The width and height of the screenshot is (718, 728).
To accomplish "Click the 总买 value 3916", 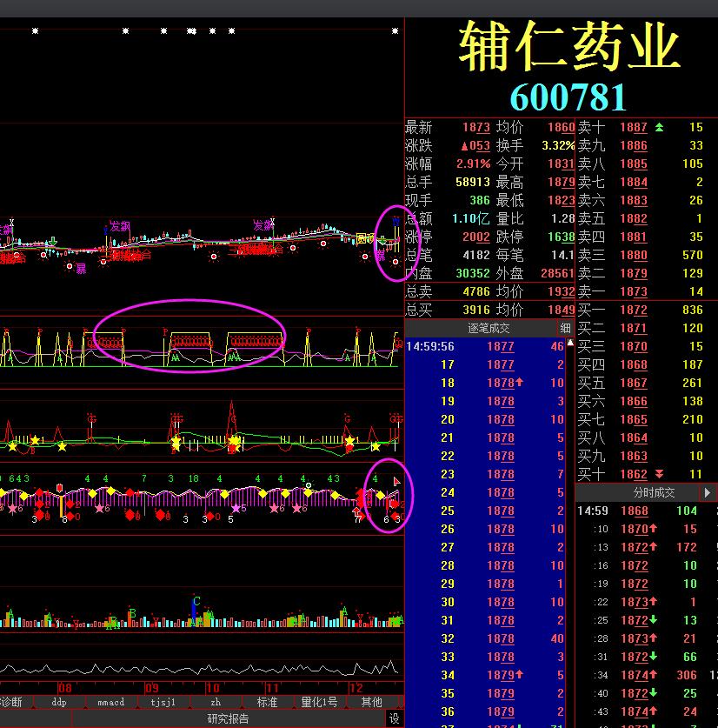I will [476, 310].
